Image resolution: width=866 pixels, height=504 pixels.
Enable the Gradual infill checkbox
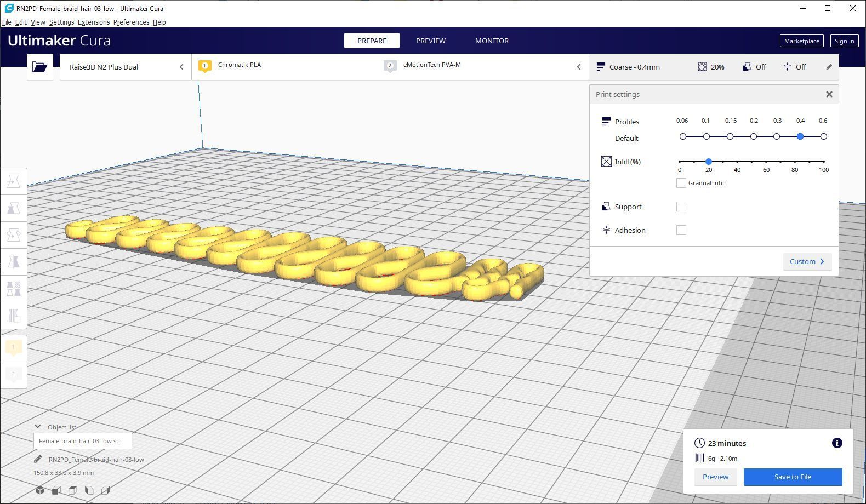tap(681, 183)
